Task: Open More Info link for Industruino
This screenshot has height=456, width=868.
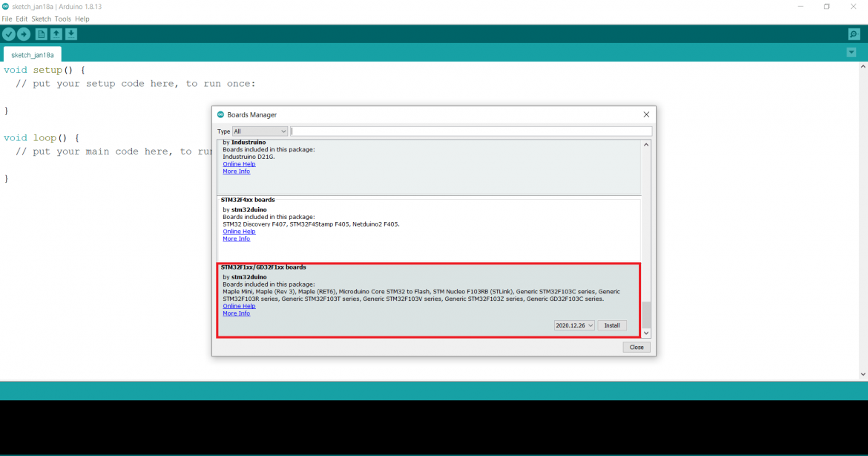Action: [x=236, y=172]
